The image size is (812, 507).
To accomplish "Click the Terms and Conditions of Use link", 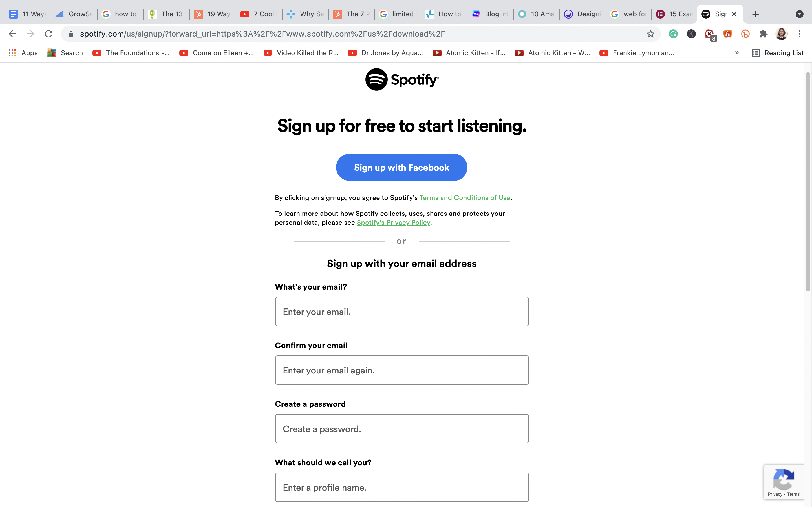I will (x=465, y=197).
